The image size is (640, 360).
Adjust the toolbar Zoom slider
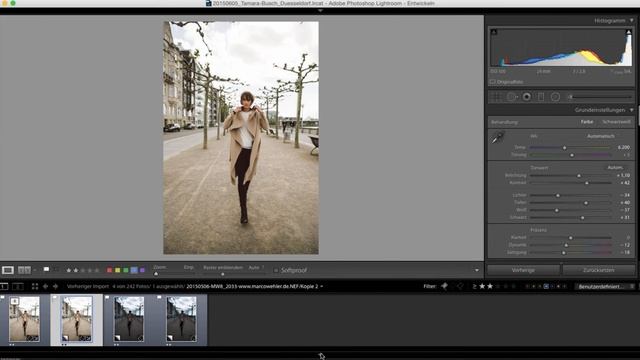(x=156, y=274)
